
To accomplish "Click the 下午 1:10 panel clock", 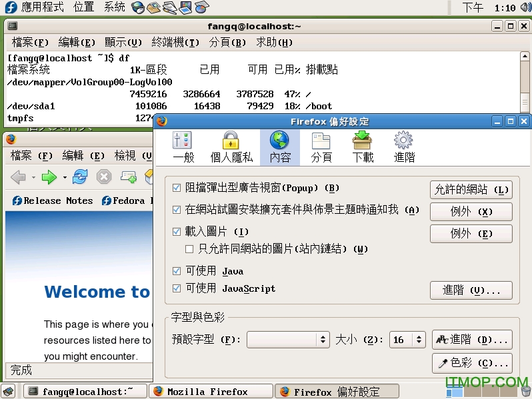I will (489, 7).
